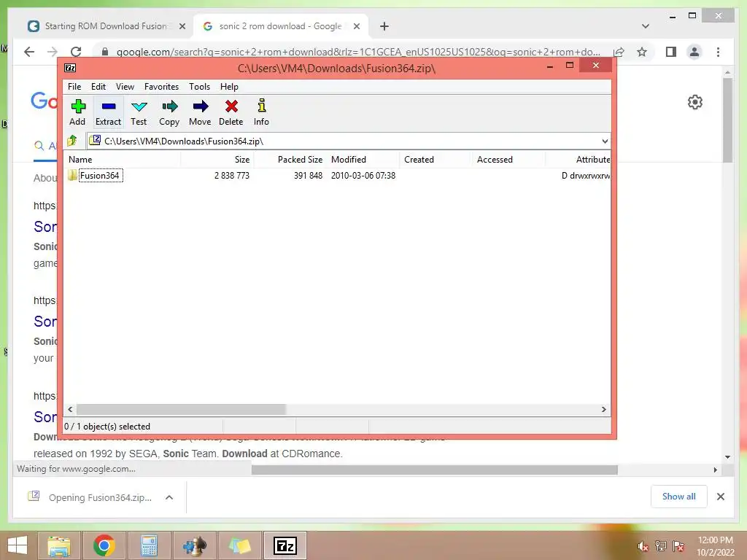Open the Help menu in 7-Zip

tap(229, 87)
